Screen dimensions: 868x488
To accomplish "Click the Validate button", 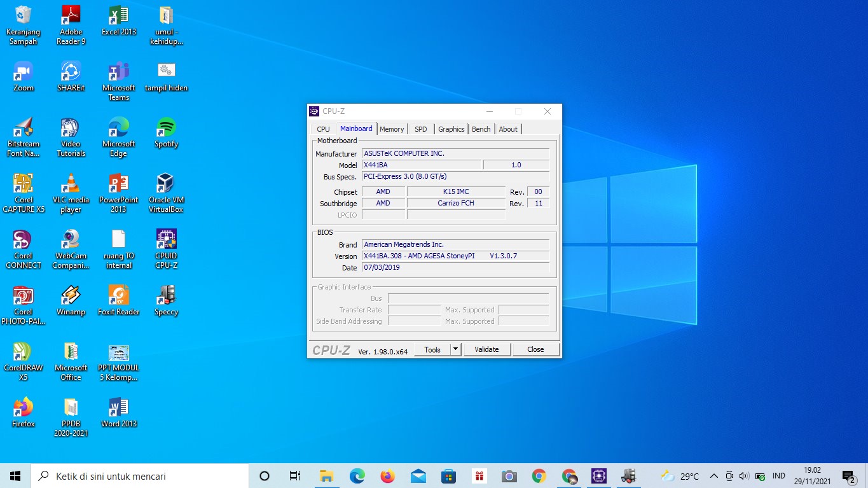I will (486, 349).
